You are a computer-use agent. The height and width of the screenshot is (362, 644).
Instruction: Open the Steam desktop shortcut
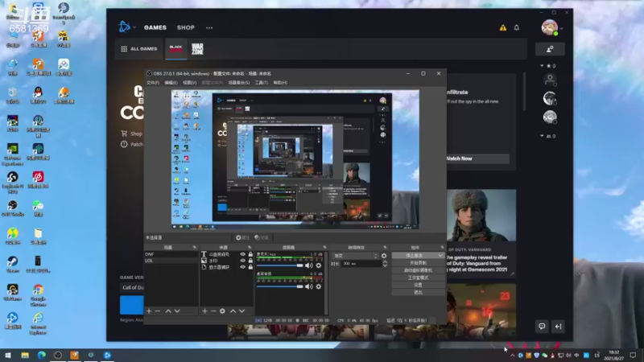[x=12, y=264]
